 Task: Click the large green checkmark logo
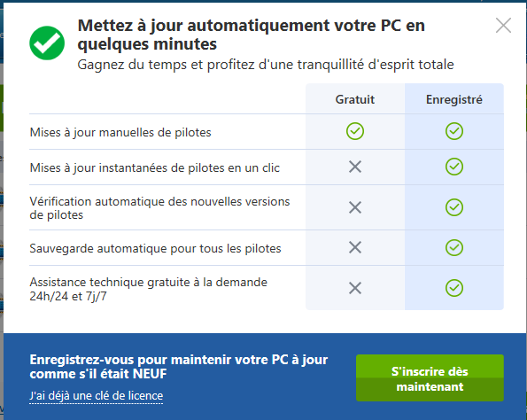[x=47, y=43]
